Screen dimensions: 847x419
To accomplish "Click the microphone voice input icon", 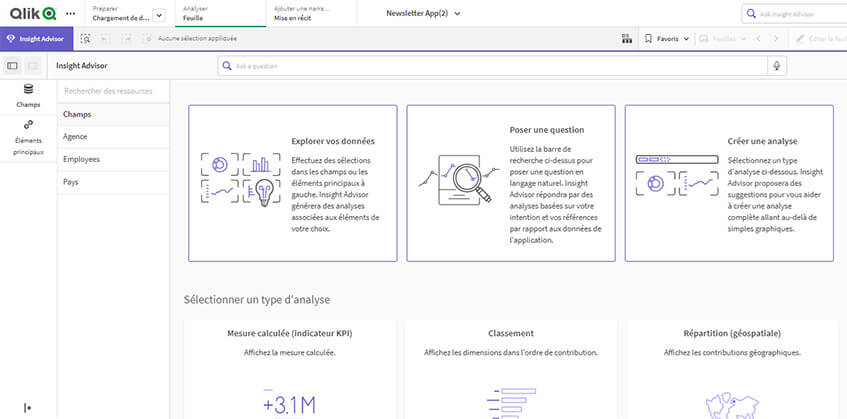I will (x=777, y=66).
